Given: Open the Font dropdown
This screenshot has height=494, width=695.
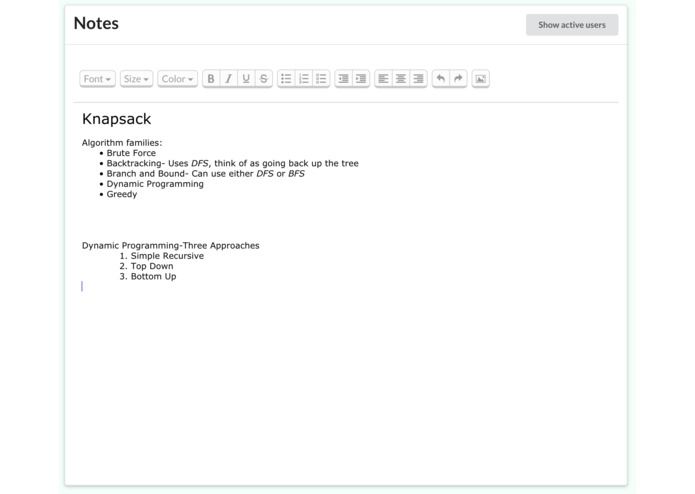Looking at the screenshot, I should (x=98, y=79).
